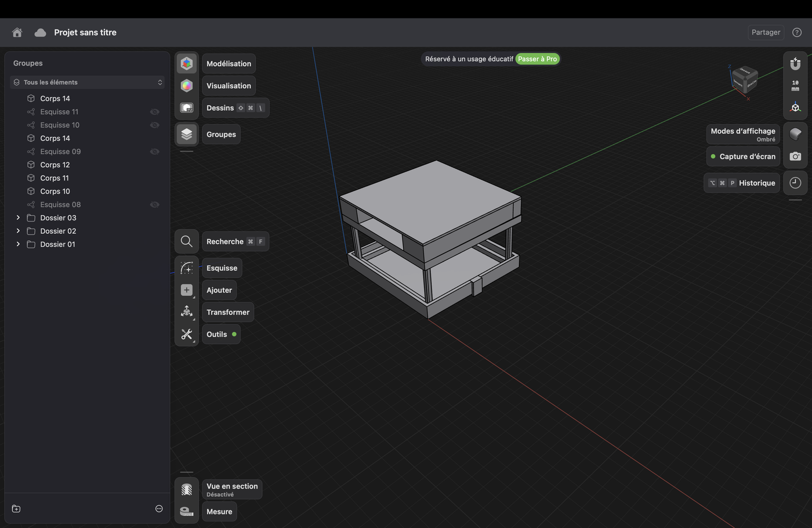Click the view orientation icon below 10 mm
The width and height of the screenshot is (812, 528).
coord(795,107)
